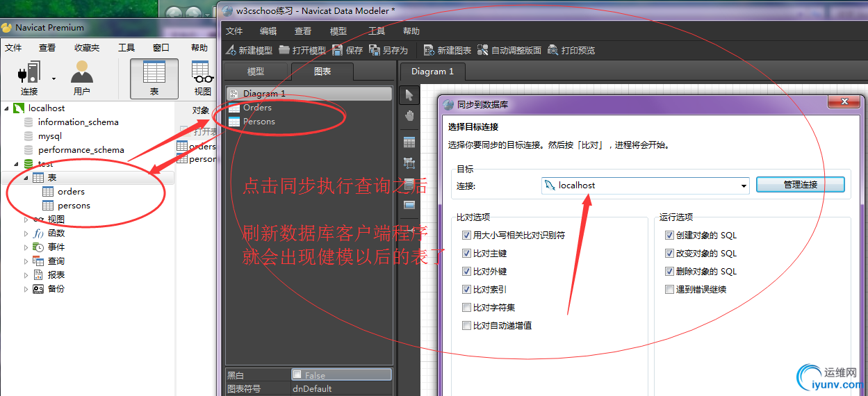Toggle 创建对象的 SQL checkbox
This screenshot has width=868, height=396.
point(669,236)
